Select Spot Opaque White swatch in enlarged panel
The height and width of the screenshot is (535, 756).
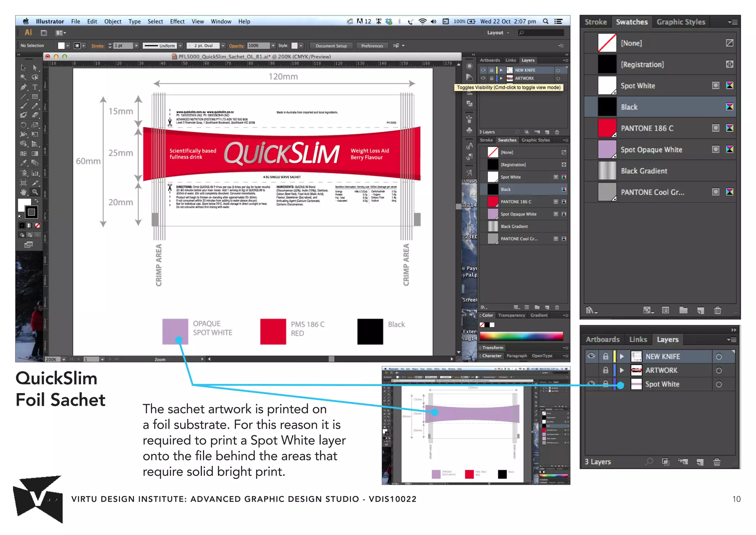[x=660, y=149]
